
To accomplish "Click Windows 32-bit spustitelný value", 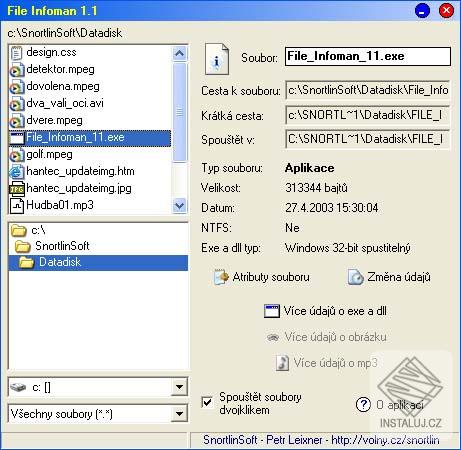I will pyautogui.click(x=348, y=248).
